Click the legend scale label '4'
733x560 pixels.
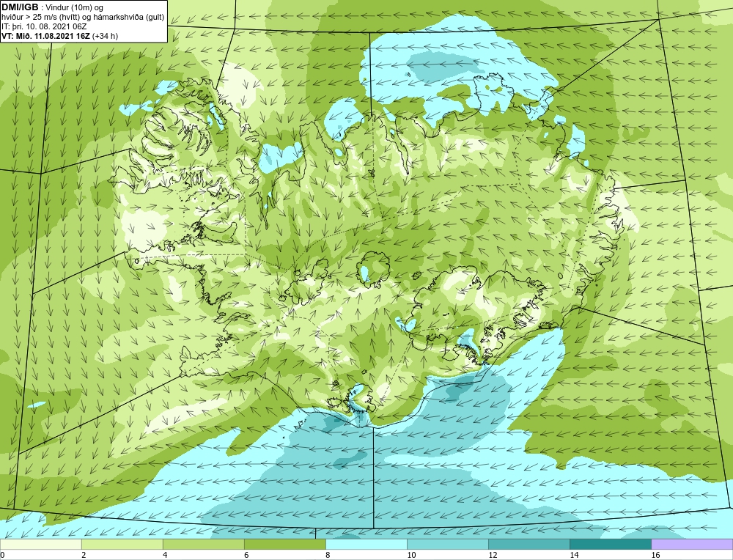click(x=165, y=555)
